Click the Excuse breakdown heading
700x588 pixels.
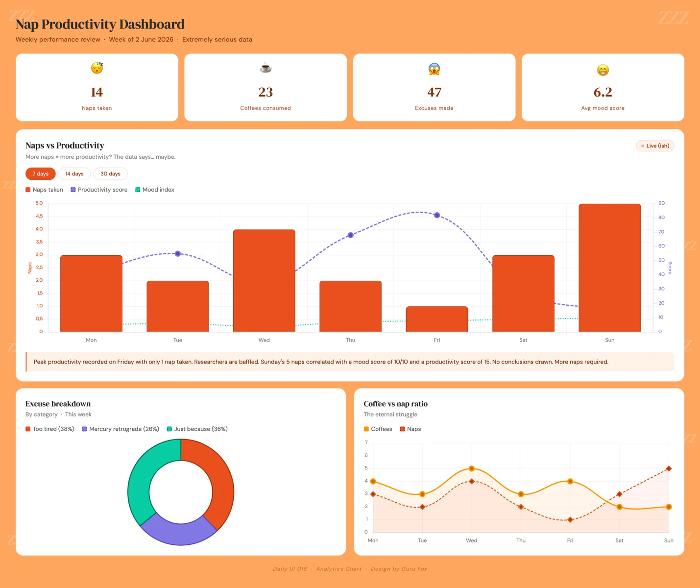(x=58, y=404)
